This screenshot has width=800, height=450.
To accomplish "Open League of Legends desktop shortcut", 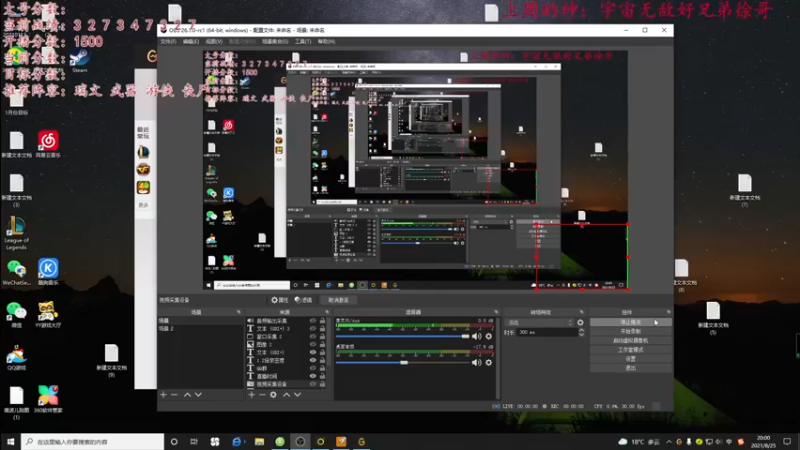I will (x=16, y=233).
